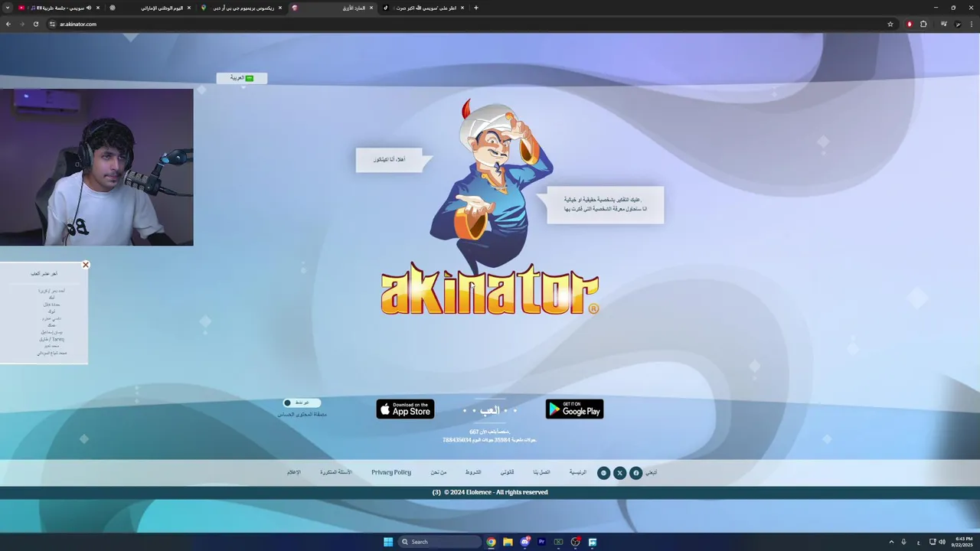Click the browser back arrow
Image resolution: width=980 pixels, height=551 pixels.
click(8, 24)
